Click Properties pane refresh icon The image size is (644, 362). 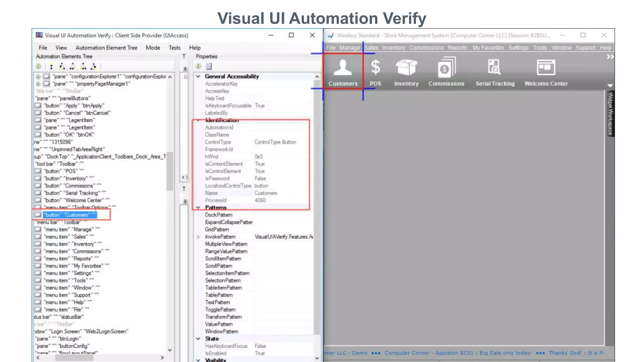click(x=198, y=66)
